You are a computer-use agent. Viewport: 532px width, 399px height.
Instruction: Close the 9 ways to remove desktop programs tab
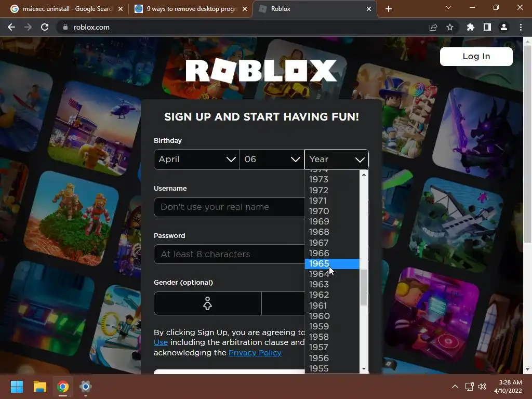tap(245, 9)
